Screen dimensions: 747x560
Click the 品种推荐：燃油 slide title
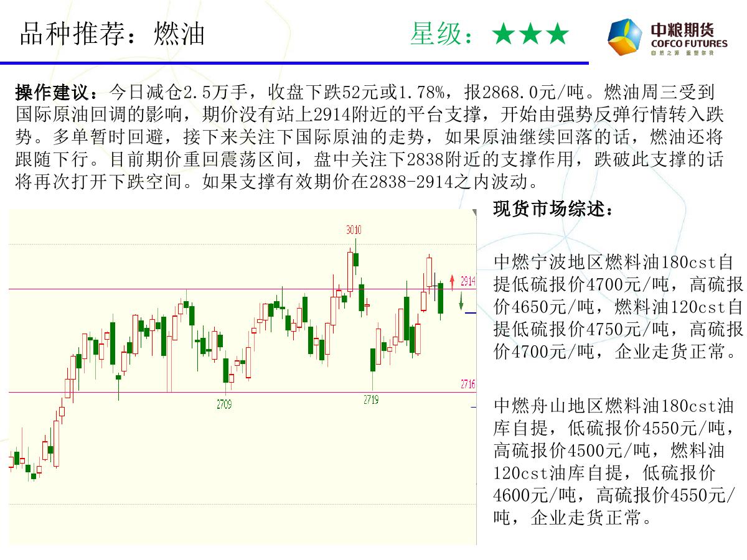click(x=112, y=34)
